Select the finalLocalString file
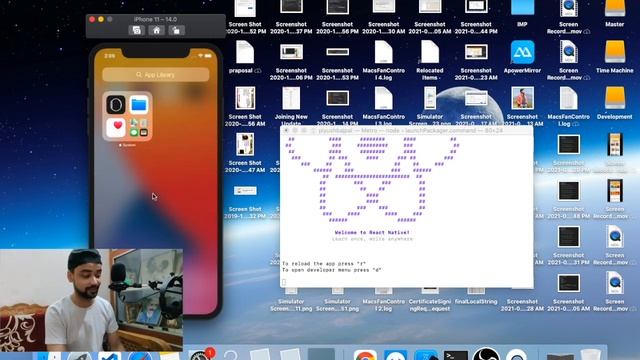Screen dimensions: 640x360 tap(476, 302)
